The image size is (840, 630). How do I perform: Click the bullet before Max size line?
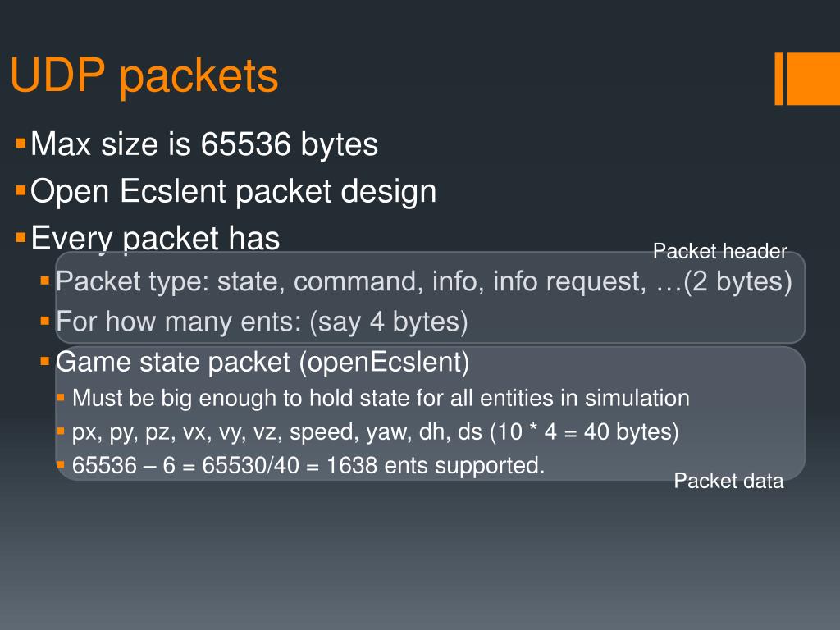click(21, 144)
